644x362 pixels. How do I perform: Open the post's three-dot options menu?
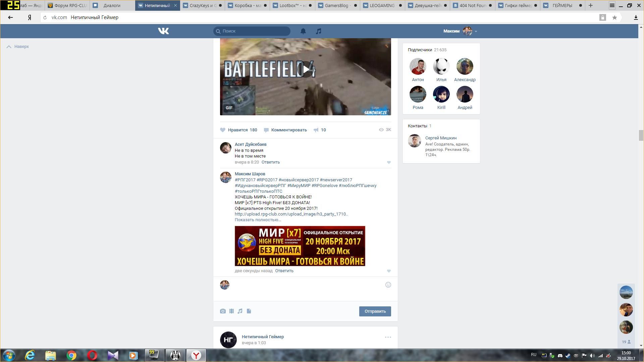tap(388, 337)
